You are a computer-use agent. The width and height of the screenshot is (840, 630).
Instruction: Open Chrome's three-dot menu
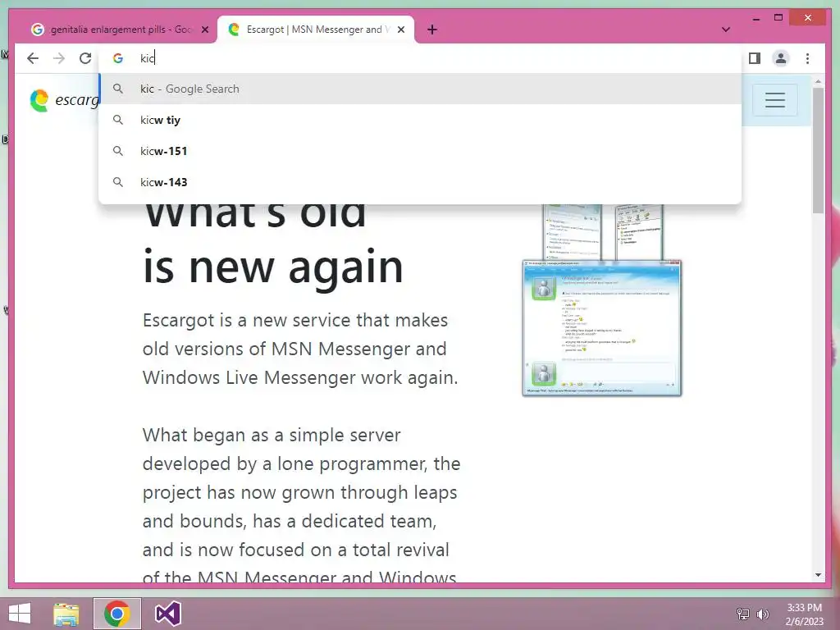click(807, 58)
